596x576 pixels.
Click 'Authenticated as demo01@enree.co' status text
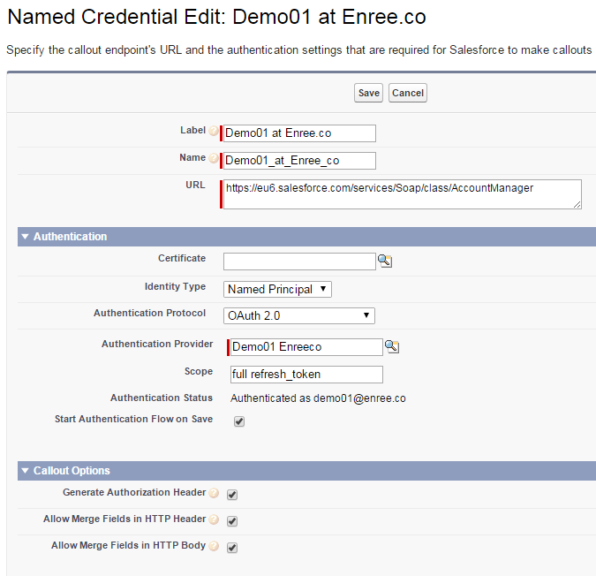click(x=318, y=398)
